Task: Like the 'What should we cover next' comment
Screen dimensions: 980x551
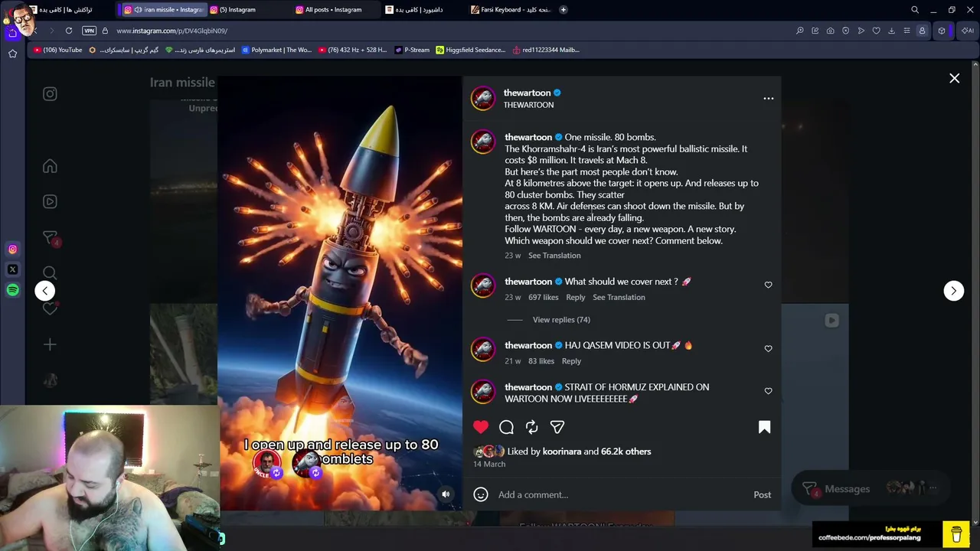Action: tap(768, 285)
